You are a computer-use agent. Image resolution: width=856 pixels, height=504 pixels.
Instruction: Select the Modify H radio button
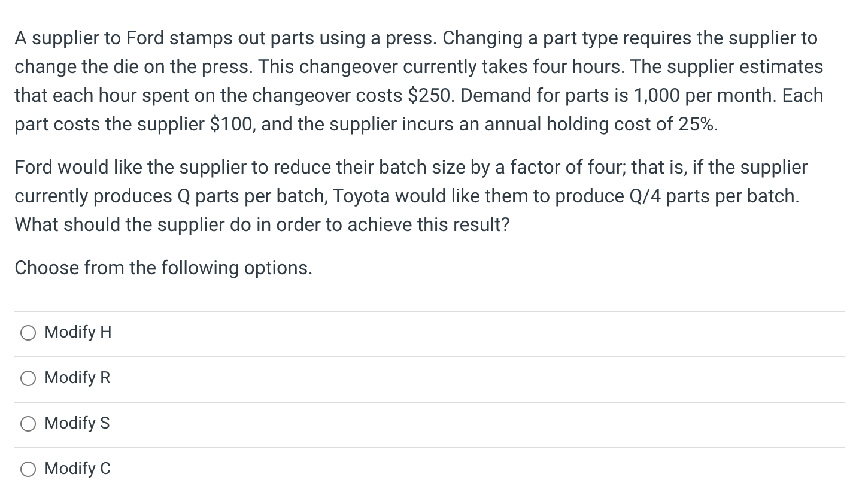(28, 332)
